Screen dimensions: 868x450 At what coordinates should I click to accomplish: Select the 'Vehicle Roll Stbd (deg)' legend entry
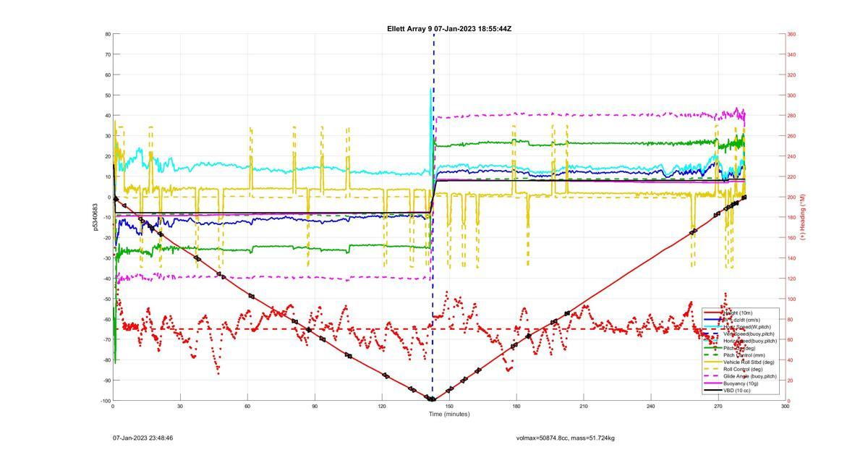[749, 362]
